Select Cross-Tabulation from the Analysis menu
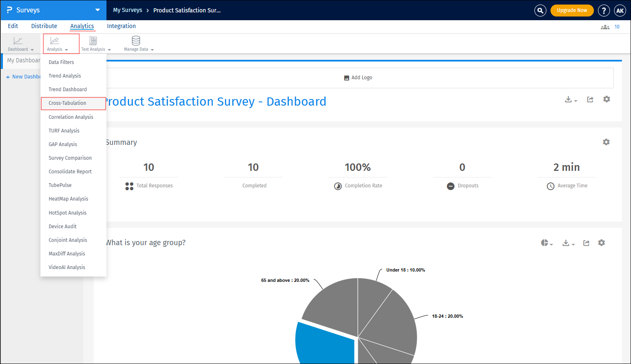 [x=67, y=103]
